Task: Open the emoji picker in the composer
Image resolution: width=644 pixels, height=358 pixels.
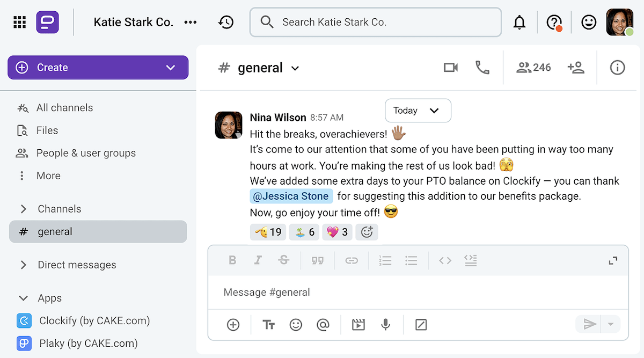Action: point(296,324)
